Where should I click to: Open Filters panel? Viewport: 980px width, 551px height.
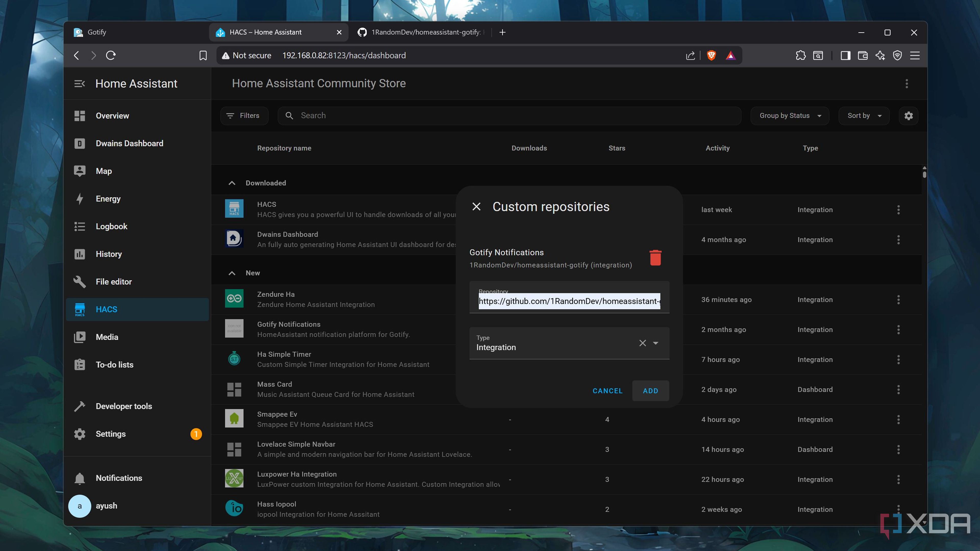click(x=244, y=116)
